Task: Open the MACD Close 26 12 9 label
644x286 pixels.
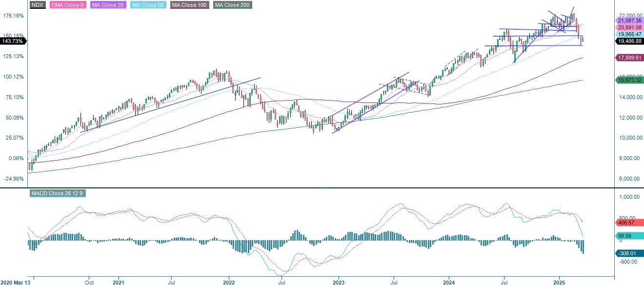Action: (x=58, y=193)
